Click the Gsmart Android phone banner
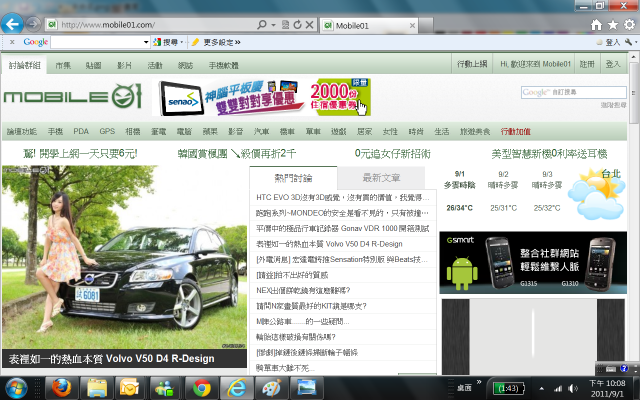640x400 pixels. point(533,262)
